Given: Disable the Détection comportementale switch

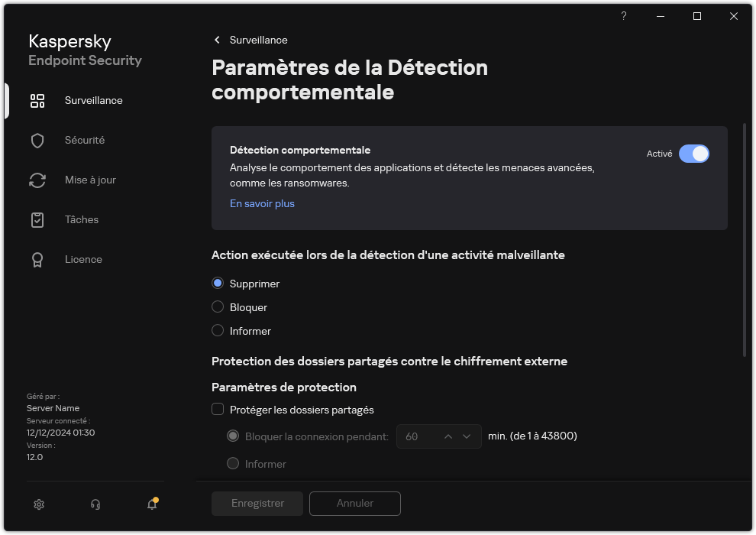Looking at the screenshot, I should tap(694, 154).
